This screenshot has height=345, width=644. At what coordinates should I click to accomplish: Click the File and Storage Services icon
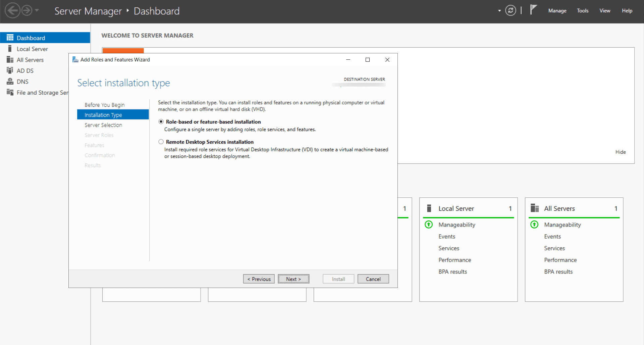tap(10, 92)
